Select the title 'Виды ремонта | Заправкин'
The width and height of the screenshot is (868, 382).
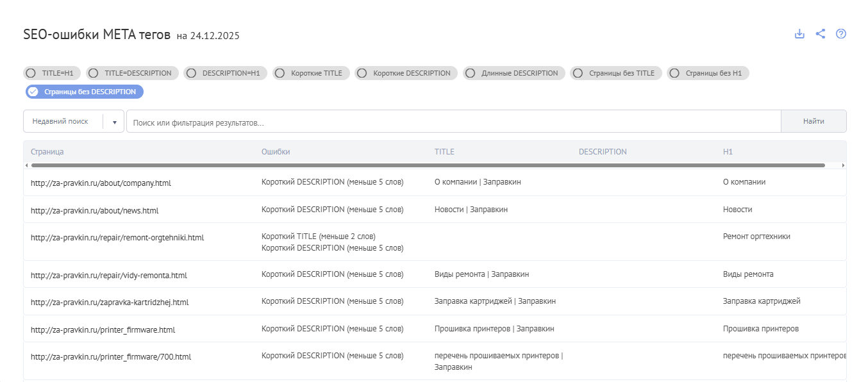tap(481, 274)
